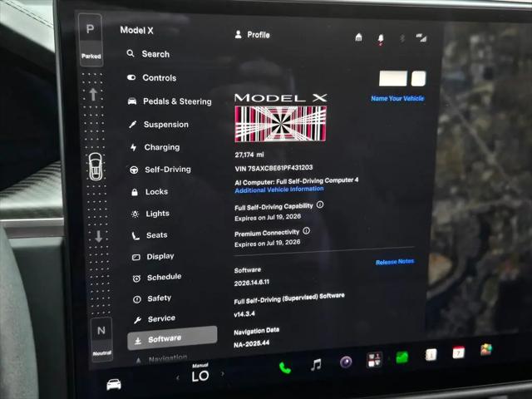Tap the HomeLink garage icon

358,37
